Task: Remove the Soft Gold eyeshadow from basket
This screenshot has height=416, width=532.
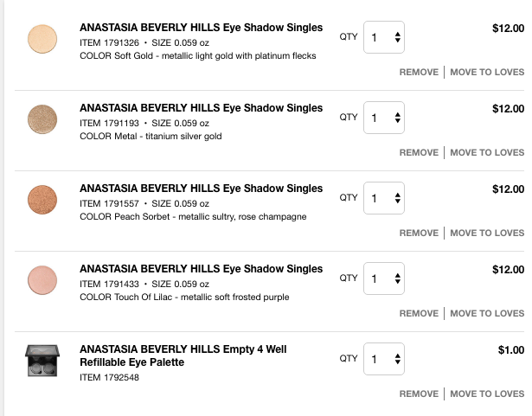Action: tap(419, 72)
